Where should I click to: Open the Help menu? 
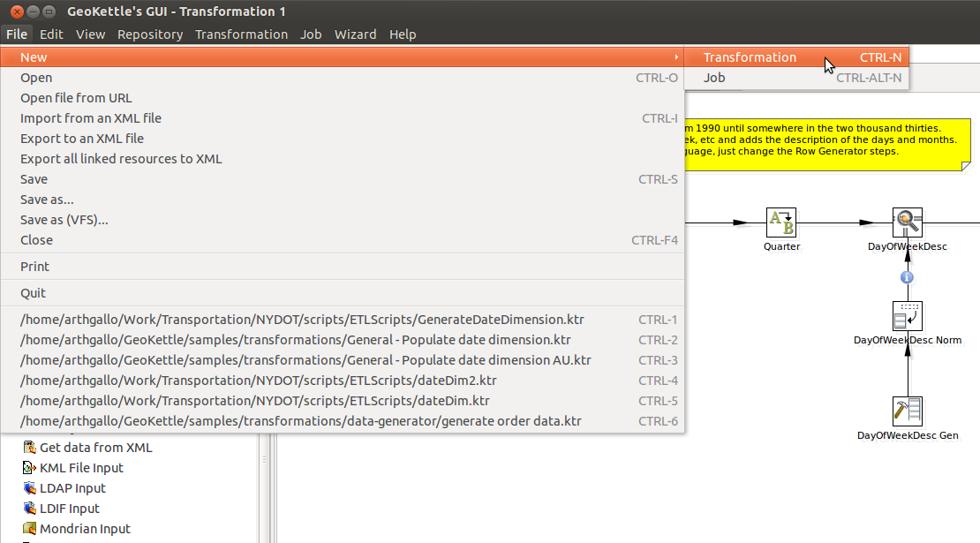coord(403,34)
